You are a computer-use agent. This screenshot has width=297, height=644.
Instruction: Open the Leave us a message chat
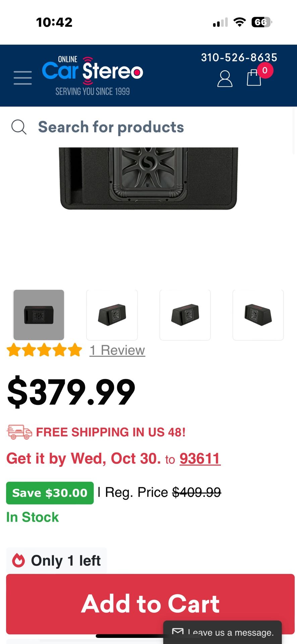[223, 632]
